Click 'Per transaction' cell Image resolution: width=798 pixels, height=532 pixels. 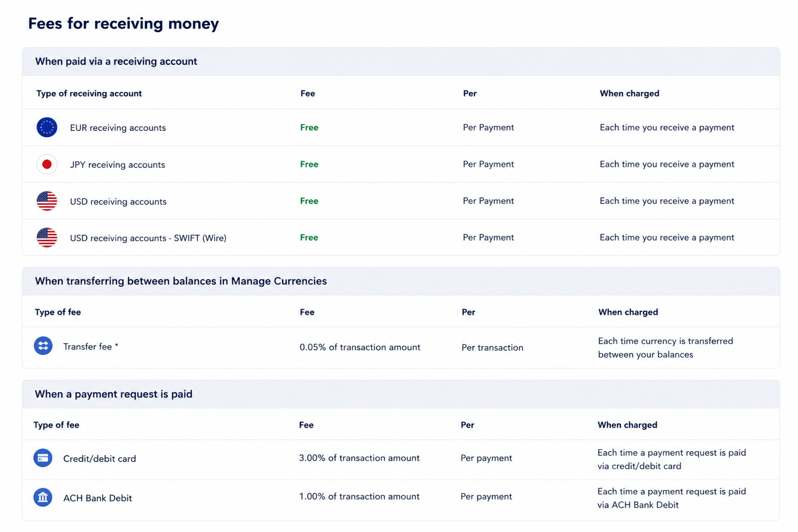pyautogui.click(x=492, y=348)
